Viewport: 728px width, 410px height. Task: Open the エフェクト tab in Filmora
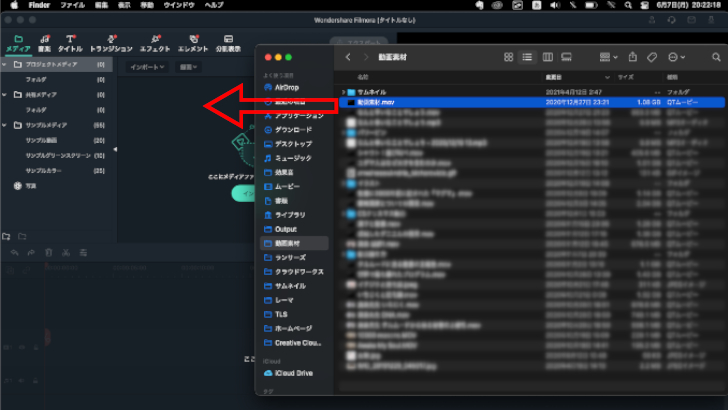[155, 43]
